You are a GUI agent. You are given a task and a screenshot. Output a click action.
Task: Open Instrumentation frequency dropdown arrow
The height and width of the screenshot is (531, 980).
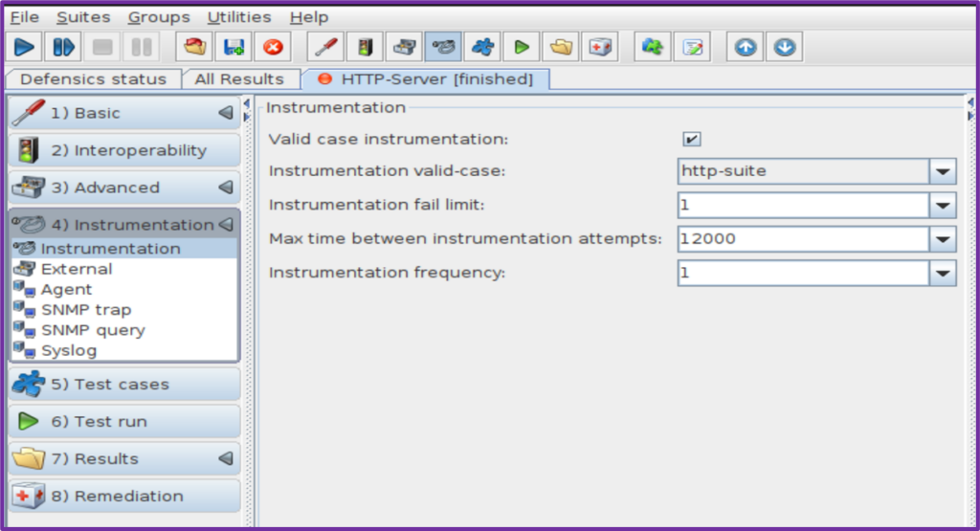[x=943, y=274]
